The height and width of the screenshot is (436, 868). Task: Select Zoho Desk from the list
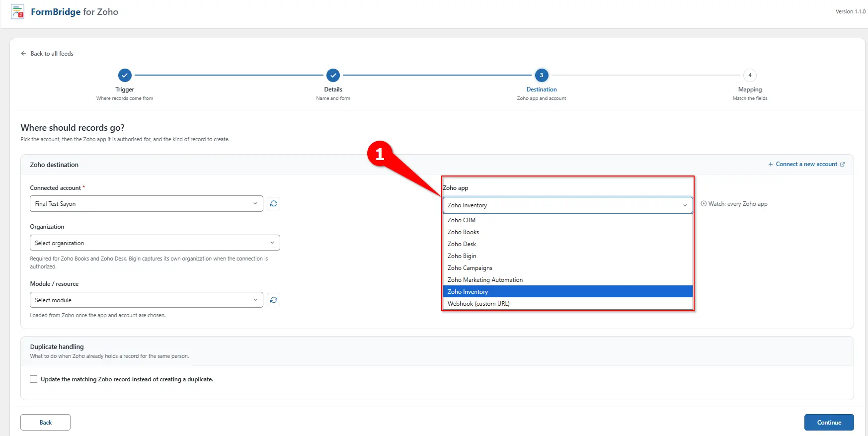[568, 244]
